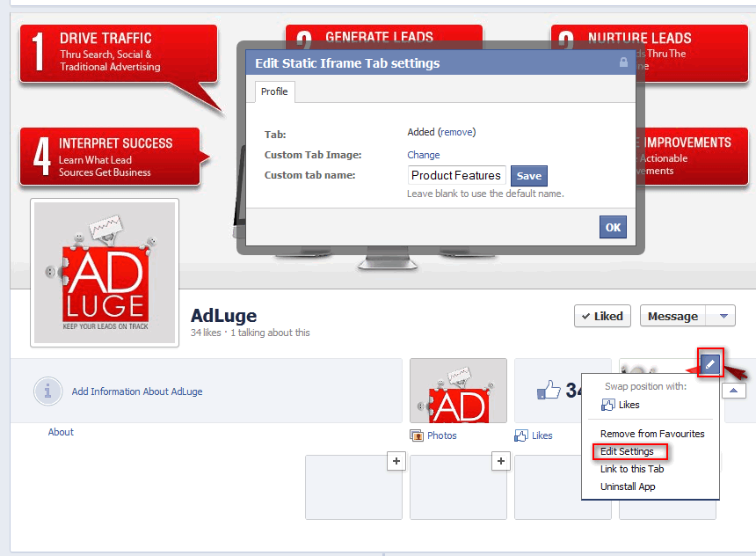Click the AdLuge profile picture
756x556 pixels.
pyautogui.click(x=105, y=273)
